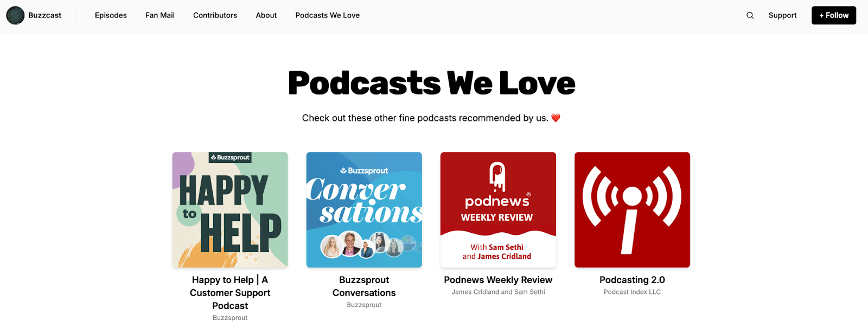Screen dimensions: 868x332
Task: Open Happy to Help podcast artwork
Action: coord(230,210)
